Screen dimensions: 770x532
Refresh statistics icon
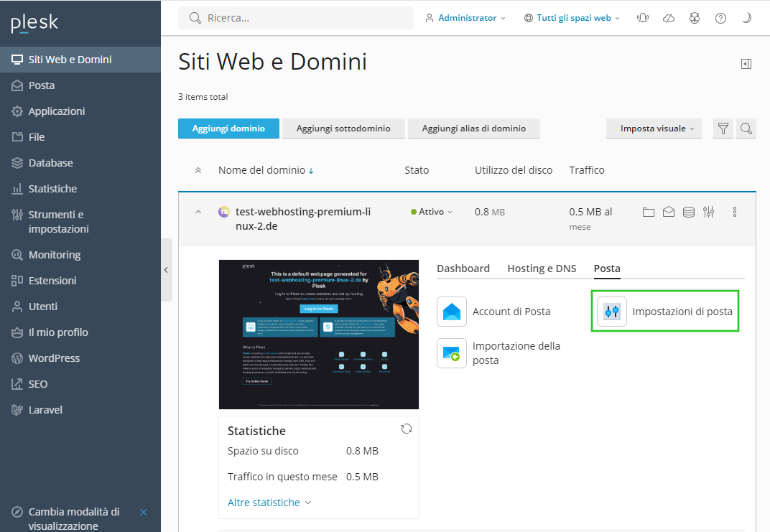pyautogui.click(x=406, y=429)
